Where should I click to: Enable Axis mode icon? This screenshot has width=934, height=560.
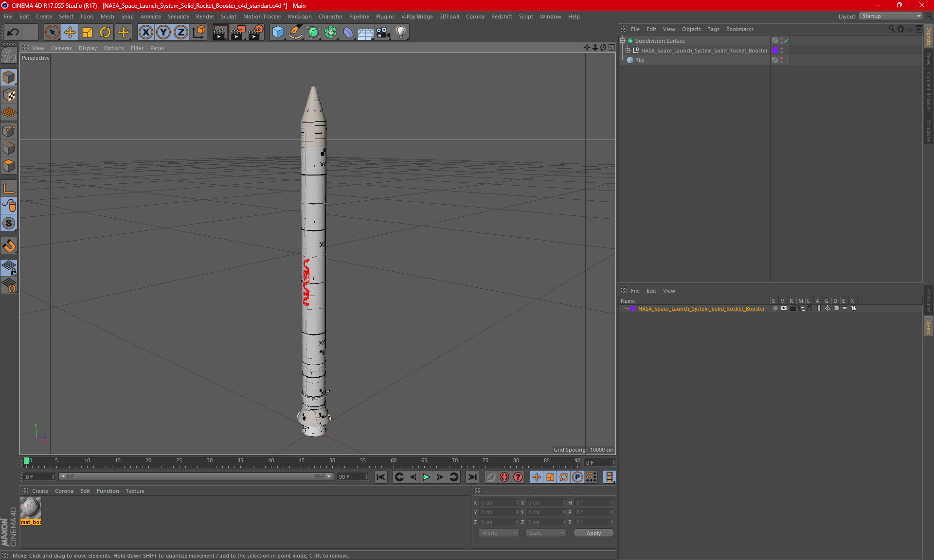click(x=9, y=188)
